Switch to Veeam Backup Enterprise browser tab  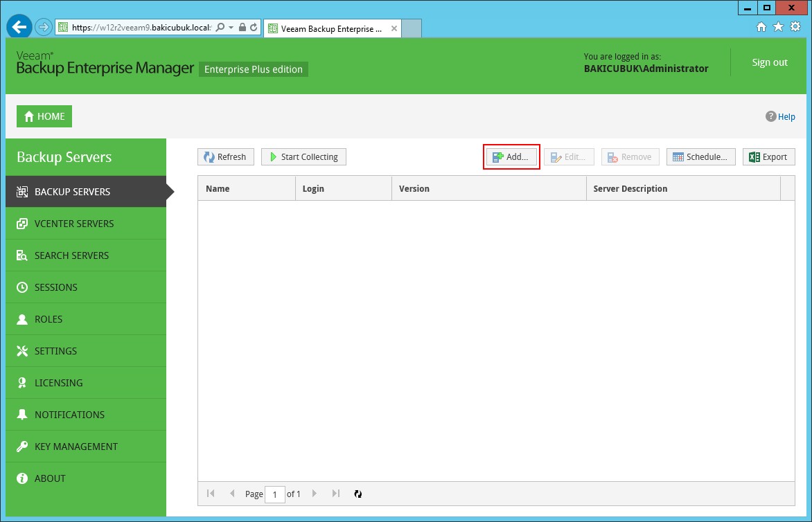click(x=326, y=29)
